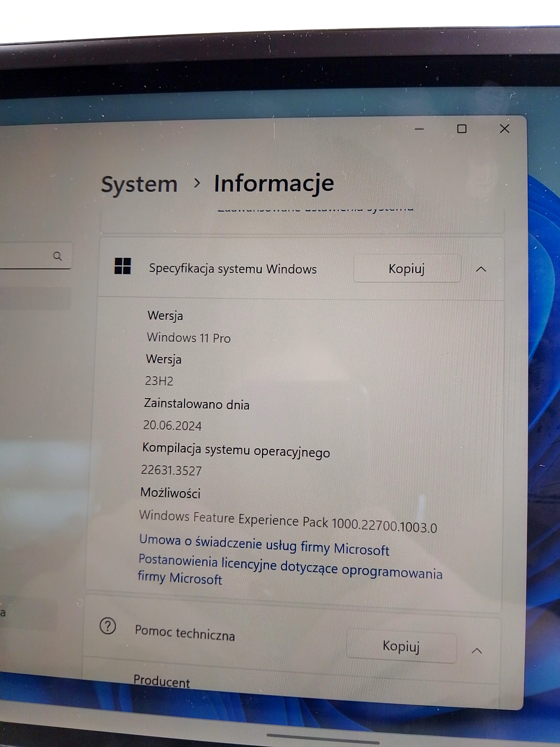Click the Informacje page heading
Image resolution: width=560 pixels, height=747 pixels.
(x=274, y=184)
